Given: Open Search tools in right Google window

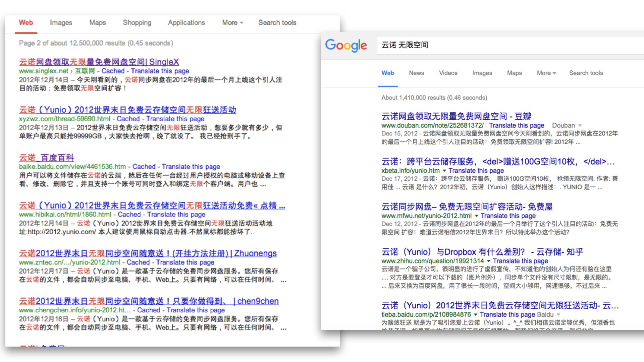Looking at the screenshot, I should pos(586,73).
